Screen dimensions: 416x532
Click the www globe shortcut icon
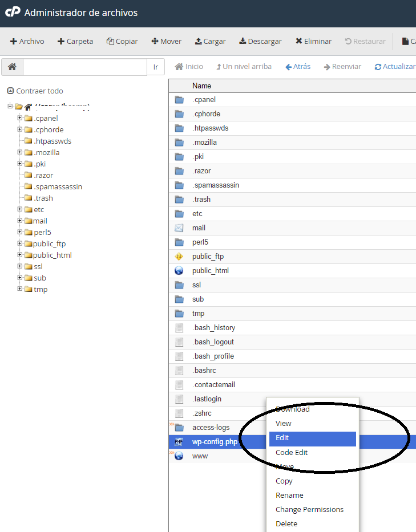click(x=178, y=456)
